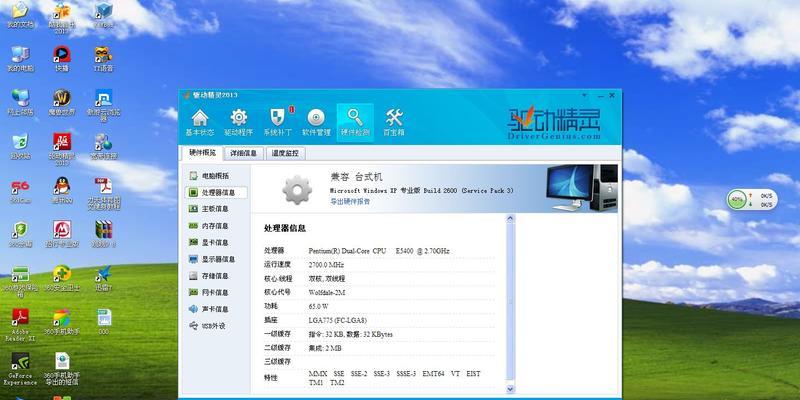This screenshot has height=400, width=800.
Task: Open the 驱动程序 gear section
Action: point(239,123)
